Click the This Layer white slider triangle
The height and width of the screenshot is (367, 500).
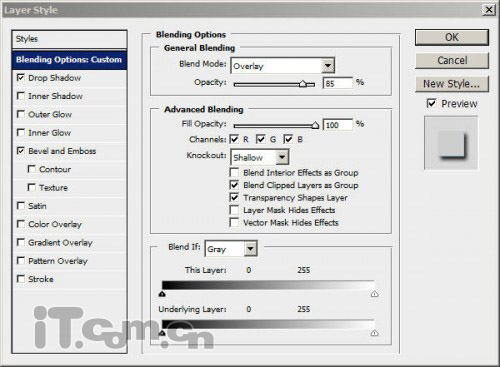click(x=374, y=294)
